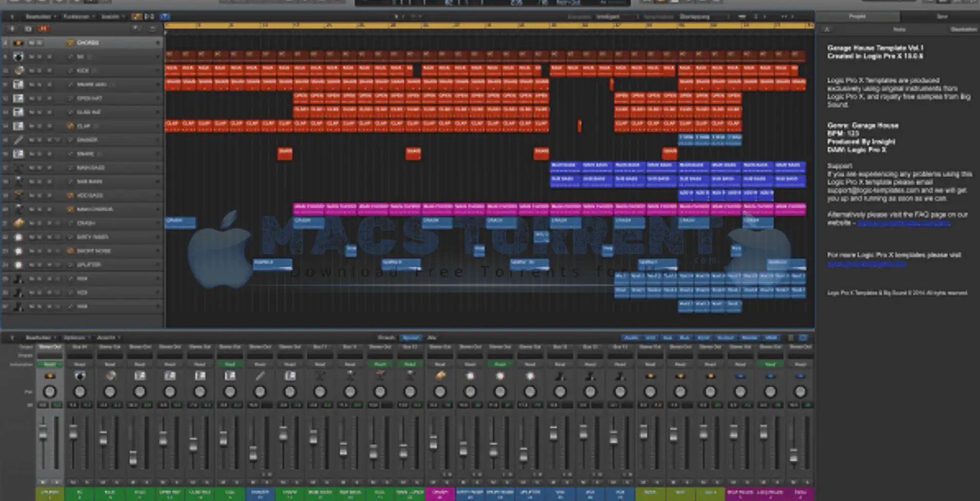Image resolution: width=980 pixels, height=501 pixels.
Task: Click the first mixer channel strip instrument icon
Action: 50,376
